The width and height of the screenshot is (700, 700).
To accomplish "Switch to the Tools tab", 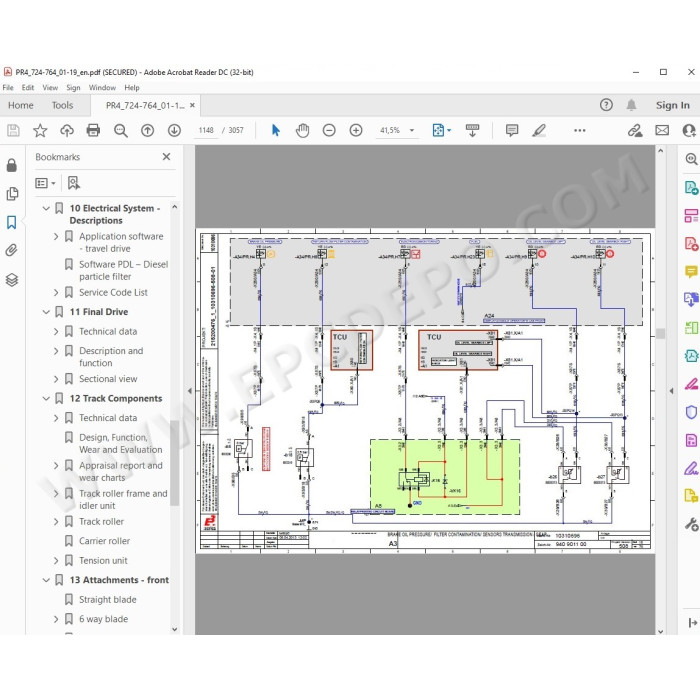I will tap(62, 105).
